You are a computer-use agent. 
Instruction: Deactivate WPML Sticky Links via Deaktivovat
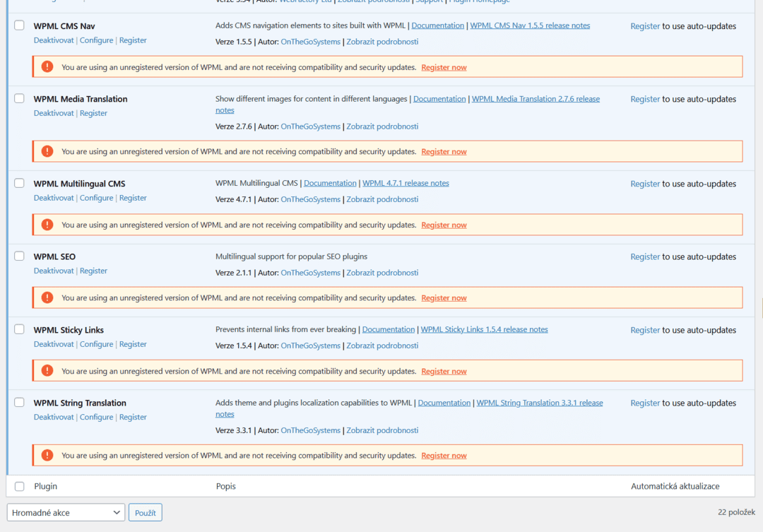pyautogui.click(x=54, y=344)
